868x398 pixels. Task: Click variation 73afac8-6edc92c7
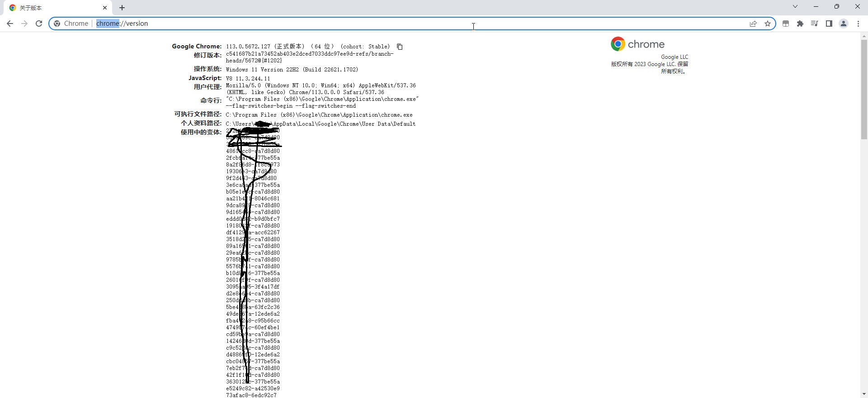pyautogui.click(x=251, y=395)
